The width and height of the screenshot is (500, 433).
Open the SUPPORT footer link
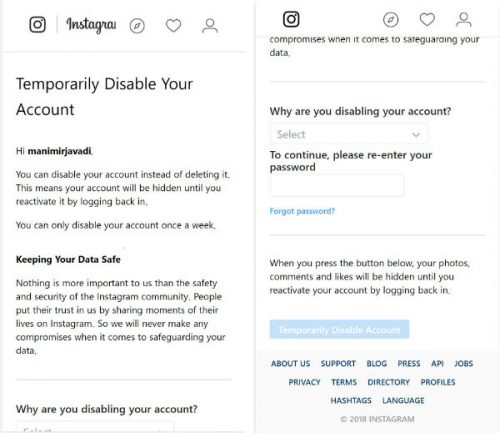338,363
